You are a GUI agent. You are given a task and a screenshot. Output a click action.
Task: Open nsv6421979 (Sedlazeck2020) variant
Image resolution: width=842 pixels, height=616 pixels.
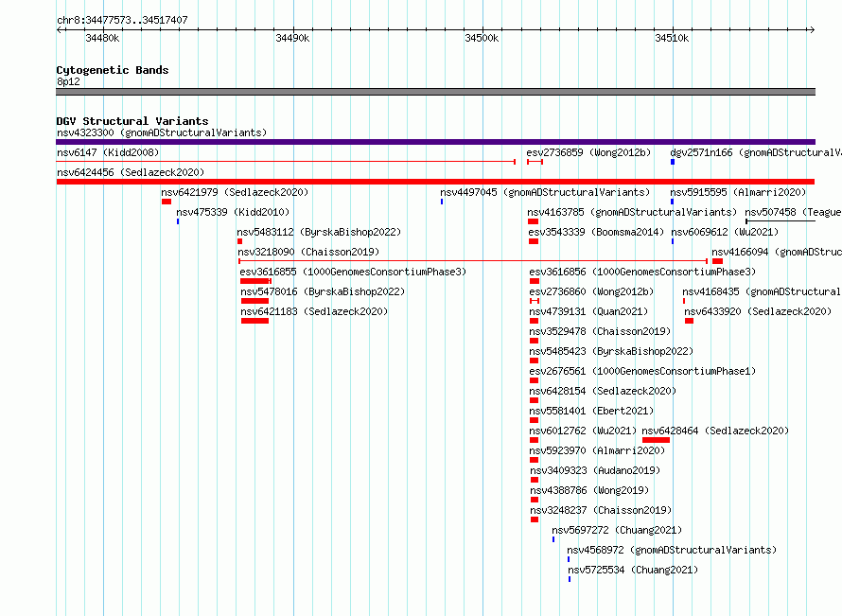(235, 192)
